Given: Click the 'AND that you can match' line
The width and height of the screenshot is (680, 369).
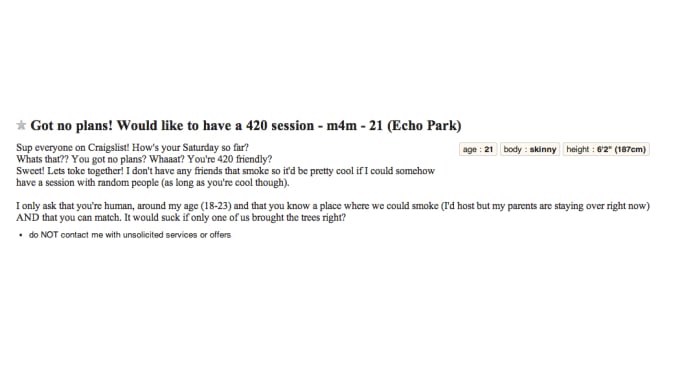Looking at the screenshot, I should point(181,218).
